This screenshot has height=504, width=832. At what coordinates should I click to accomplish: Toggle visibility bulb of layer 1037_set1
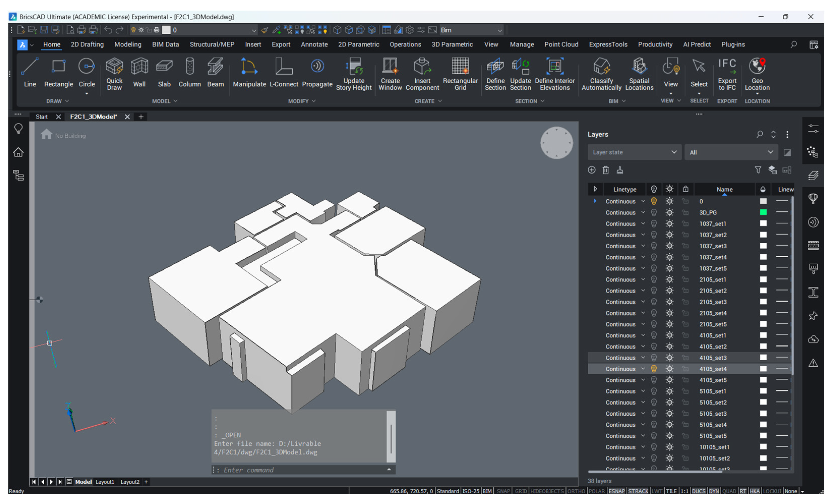[654, 223]
